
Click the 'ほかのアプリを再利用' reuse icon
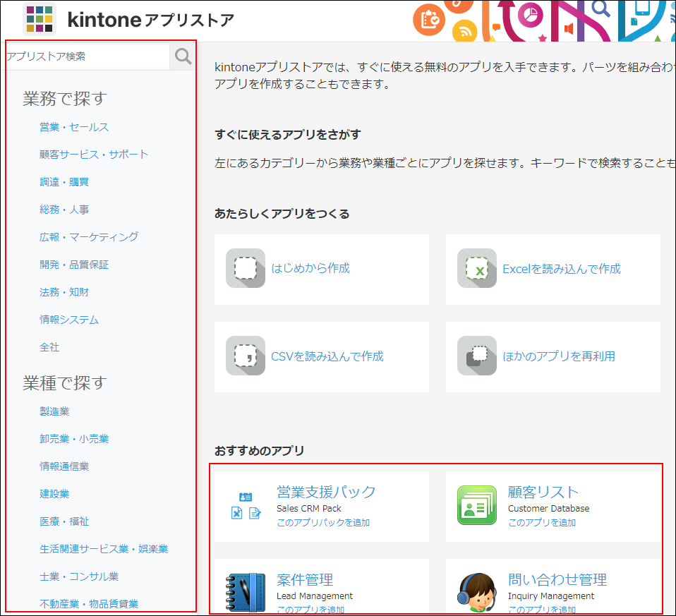pos(477,356)
